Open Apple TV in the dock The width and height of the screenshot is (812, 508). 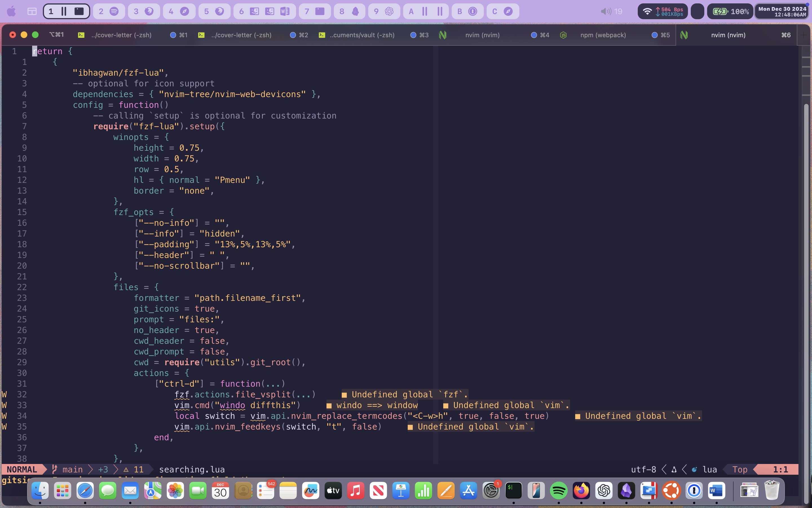click(x=333, y=491)
